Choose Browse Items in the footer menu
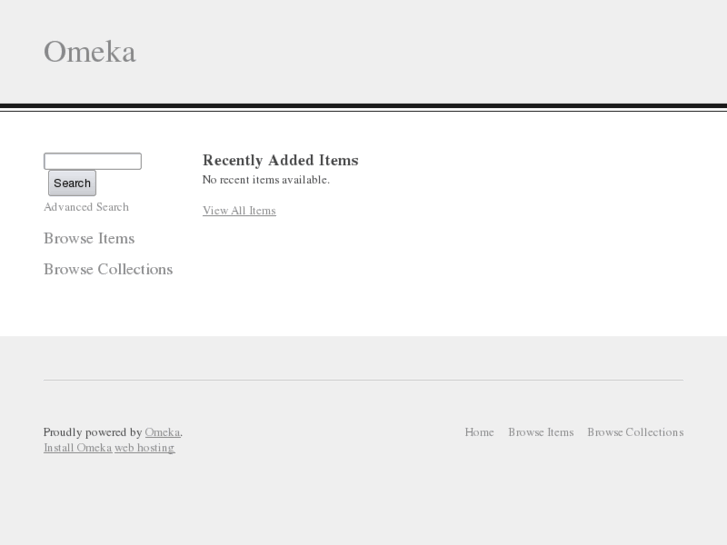This screenshot has height=545, width=727. coord(541,432)
